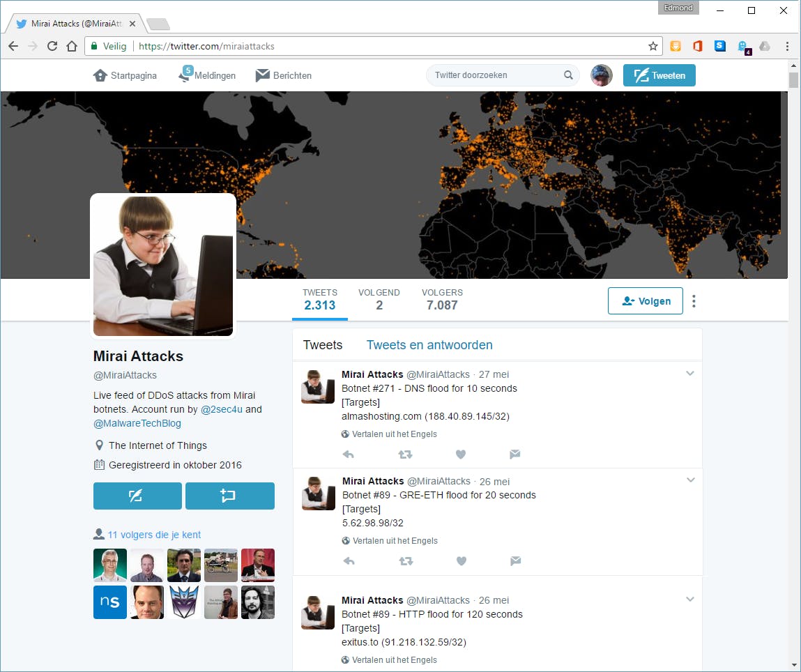Reply to the GRE-ETH flood tweet
The image size is (801, 672).
point(349,560)
